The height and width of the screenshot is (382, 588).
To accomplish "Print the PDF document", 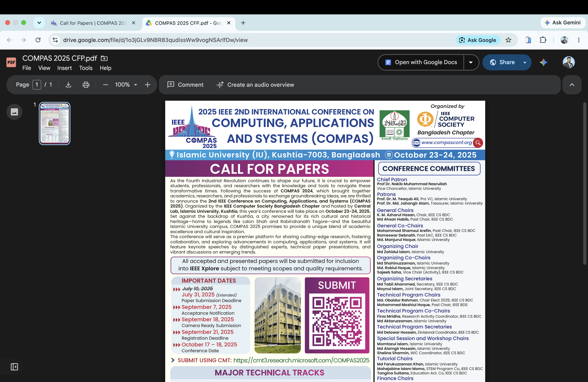I will pyautogui.click(x=86, y=85).
